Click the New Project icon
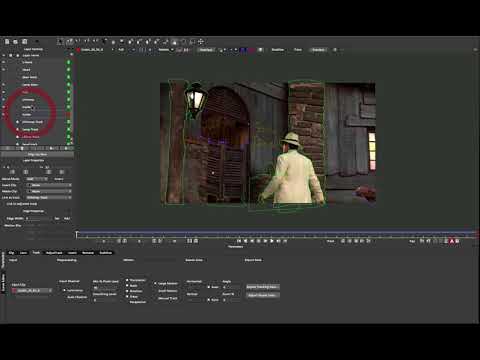480x360 pixels. (x=7, y=42)
